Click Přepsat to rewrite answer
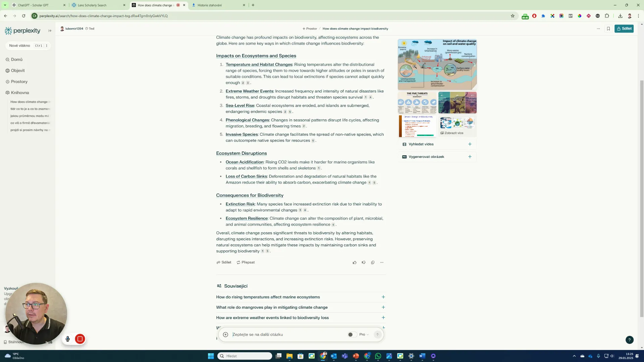The image size is (644, 362). point(246,262)
